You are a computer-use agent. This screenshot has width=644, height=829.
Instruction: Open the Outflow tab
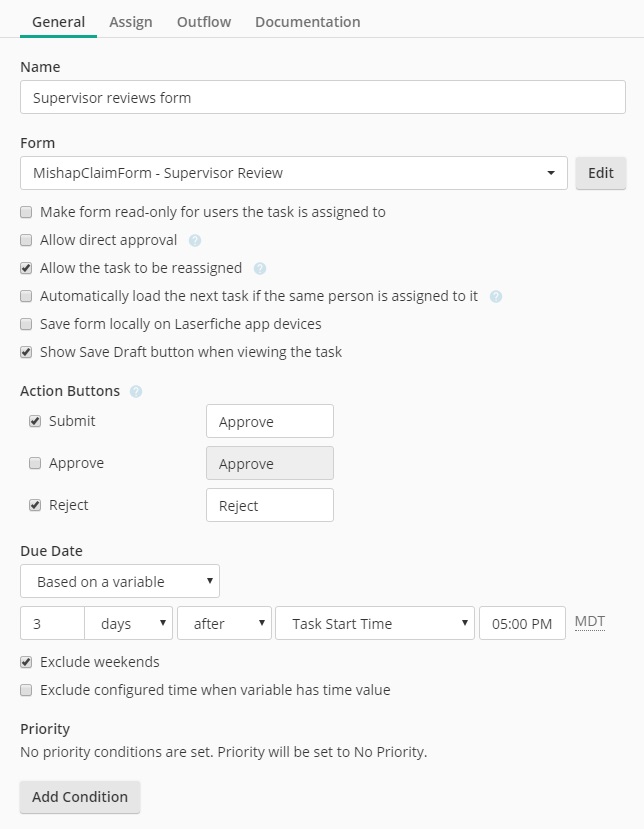pos(204,22)
